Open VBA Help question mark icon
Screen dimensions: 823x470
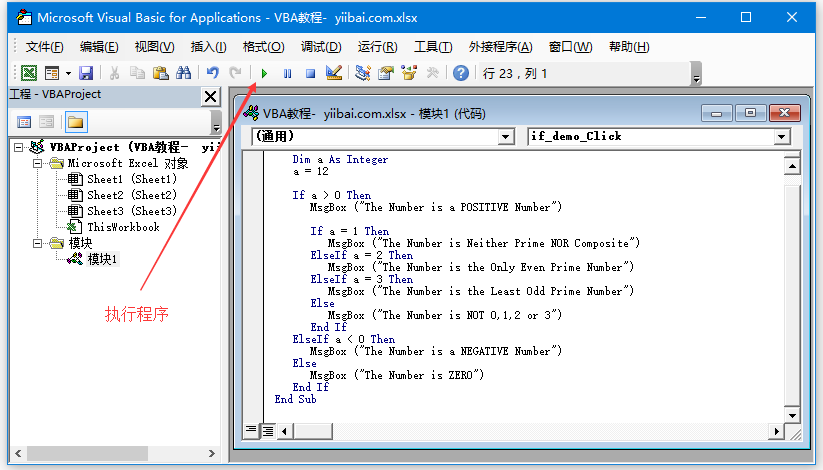[x=461, y=73]
